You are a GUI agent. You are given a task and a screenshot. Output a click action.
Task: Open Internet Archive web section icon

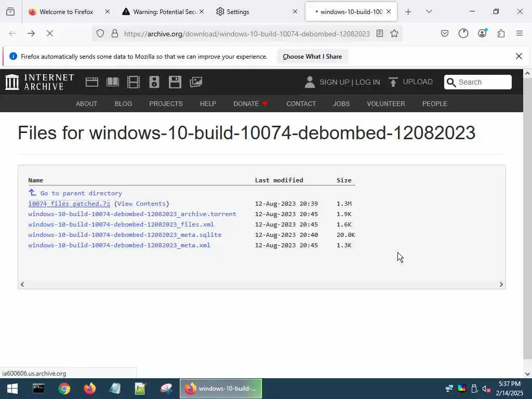(x=91, y=82)
